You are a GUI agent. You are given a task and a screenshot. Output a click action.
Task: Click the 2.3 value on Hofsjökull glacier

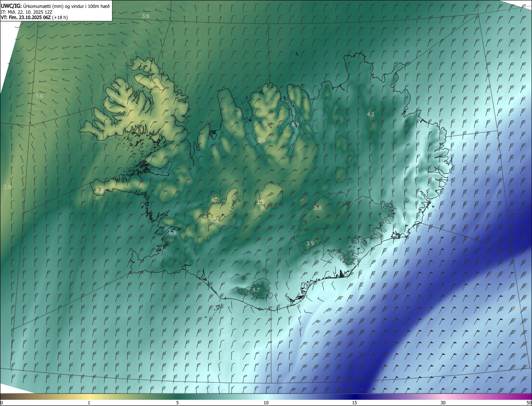click(x=261, y=202)
